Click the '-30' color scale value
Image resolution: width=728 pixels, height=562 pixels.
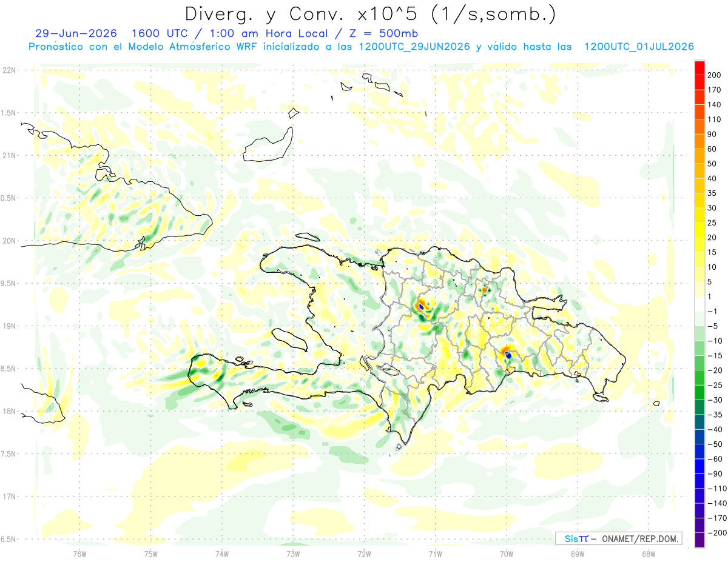tap(716, 400)
